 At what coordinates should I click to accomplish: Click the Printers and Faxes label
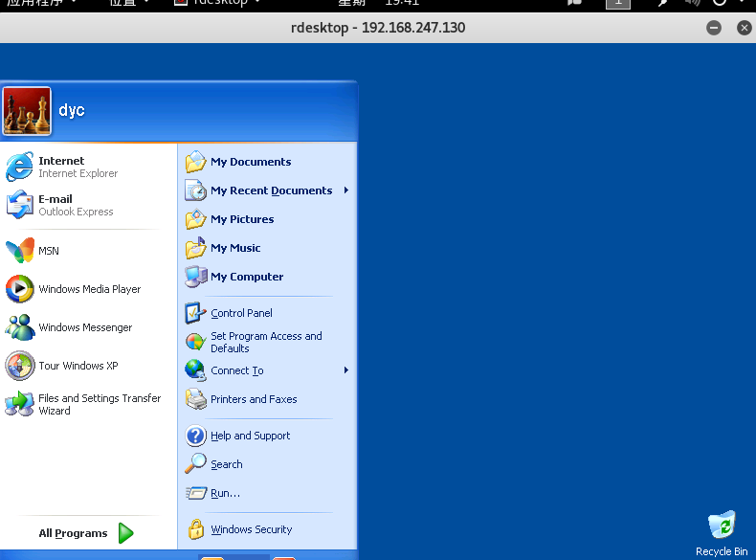point(254,399)
